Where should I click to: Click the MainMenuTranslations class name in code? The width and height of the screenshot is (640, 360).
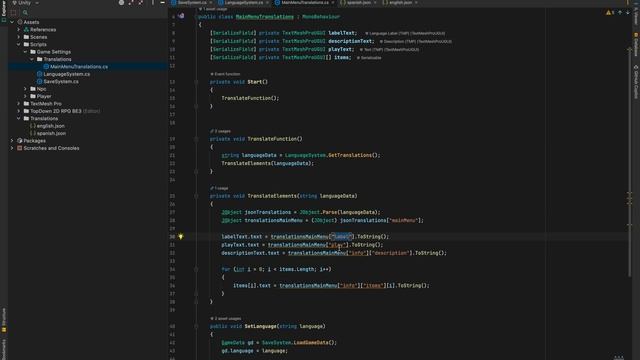tap(264, 17)
